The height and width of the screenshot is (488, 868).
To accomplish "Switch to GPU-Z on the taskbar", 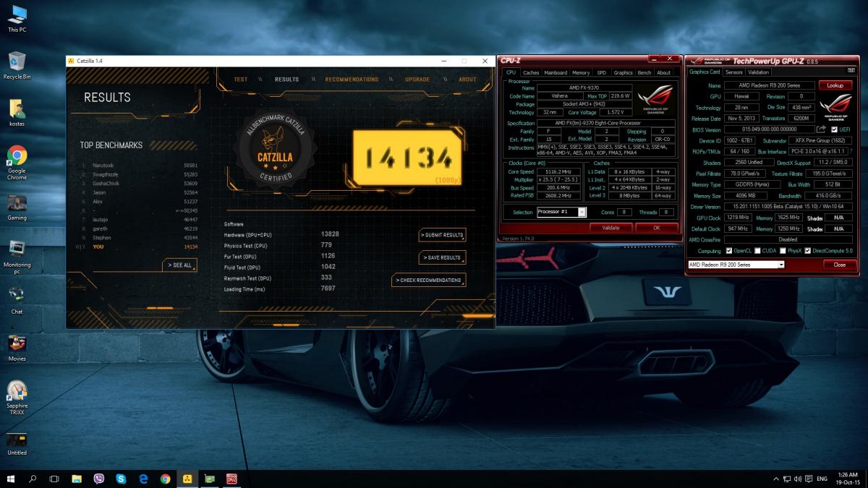I will (x=210, y=479).
